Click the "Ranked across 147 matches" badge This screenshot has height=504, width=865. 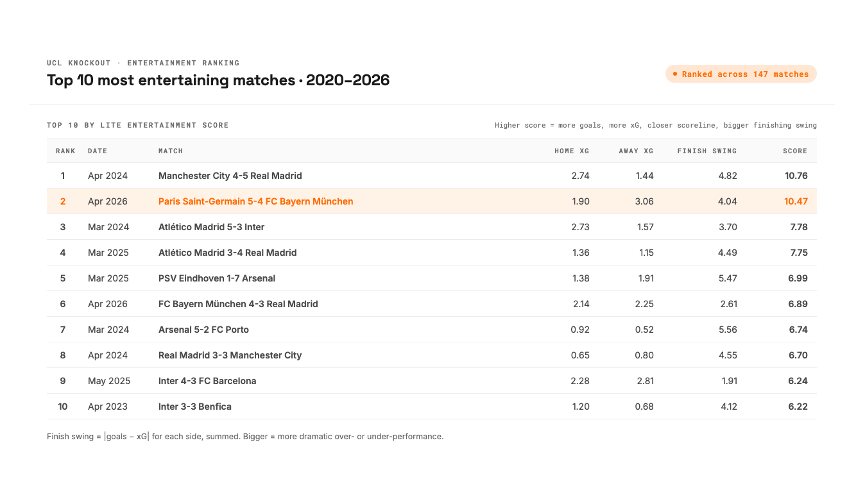point(741,74)
